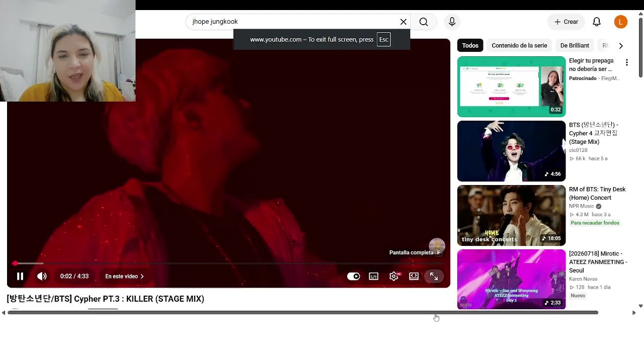Image resolution: width=644 pixels, height=362 pixels.
Task: Visit the ctc0128 channel
Action: click(x=578, y=150)
